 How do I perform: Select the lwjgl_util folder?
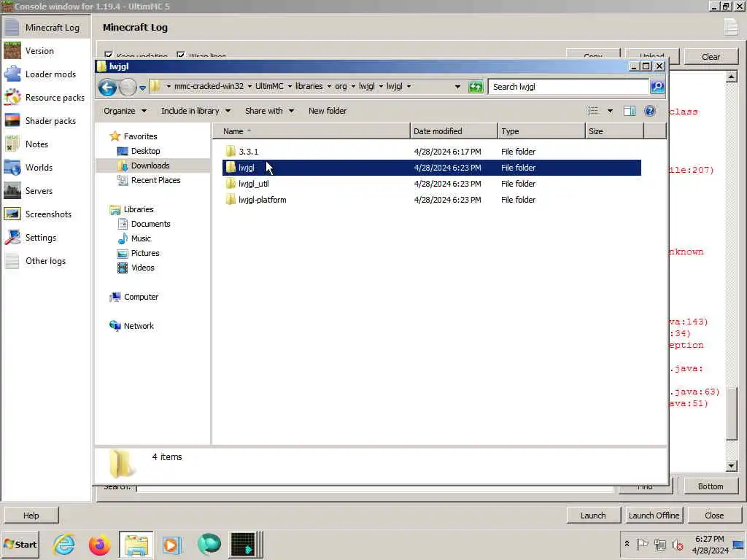253,184
